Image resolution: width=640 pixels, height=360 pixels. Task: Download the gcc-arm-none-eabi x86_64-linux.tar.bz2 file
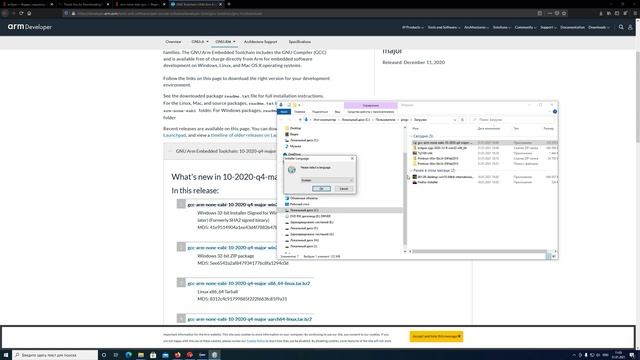pyautogui.click(x=249, y=283)
